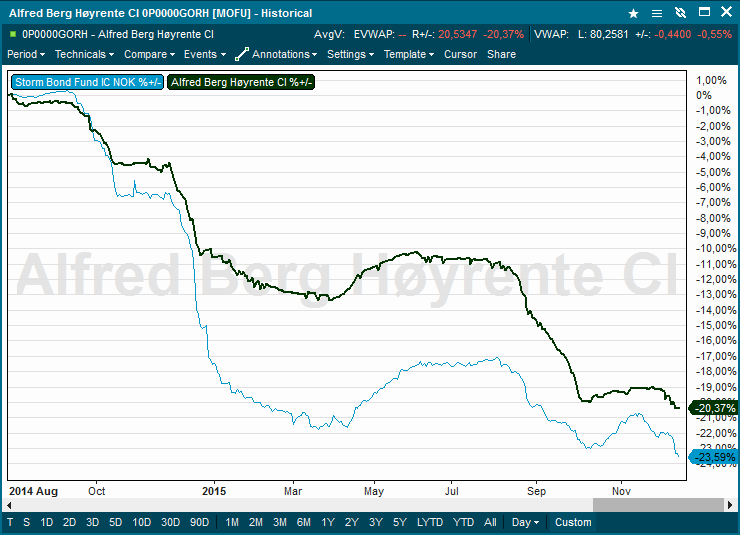740x535 pixels.
Task: Expand the Template dropdown
Action: click(409, 54)
